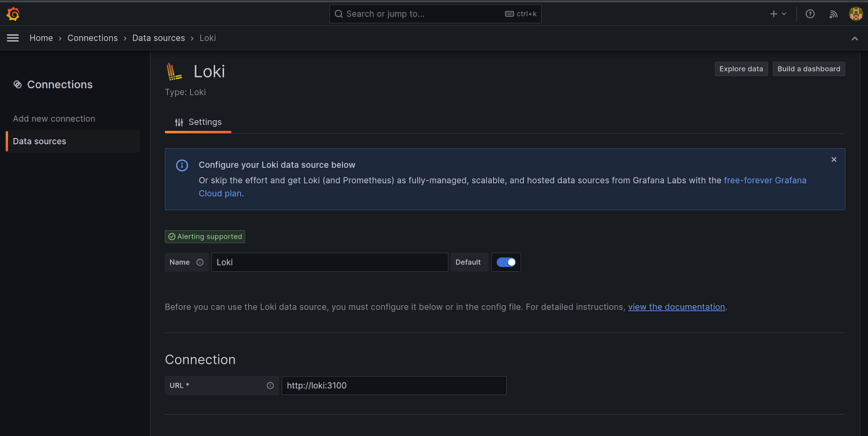Click the free-forever Grafana Cloud plan link

pos(765,180)
